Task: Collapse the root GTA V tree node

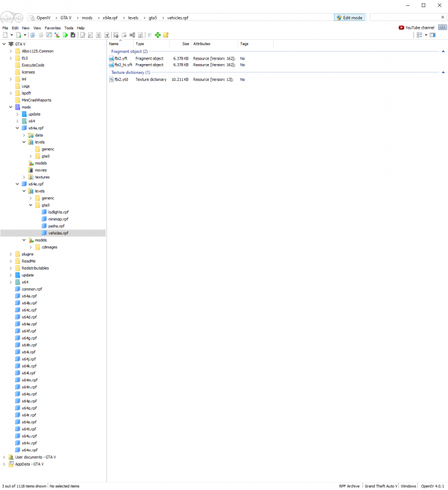Action: [4, 44]
